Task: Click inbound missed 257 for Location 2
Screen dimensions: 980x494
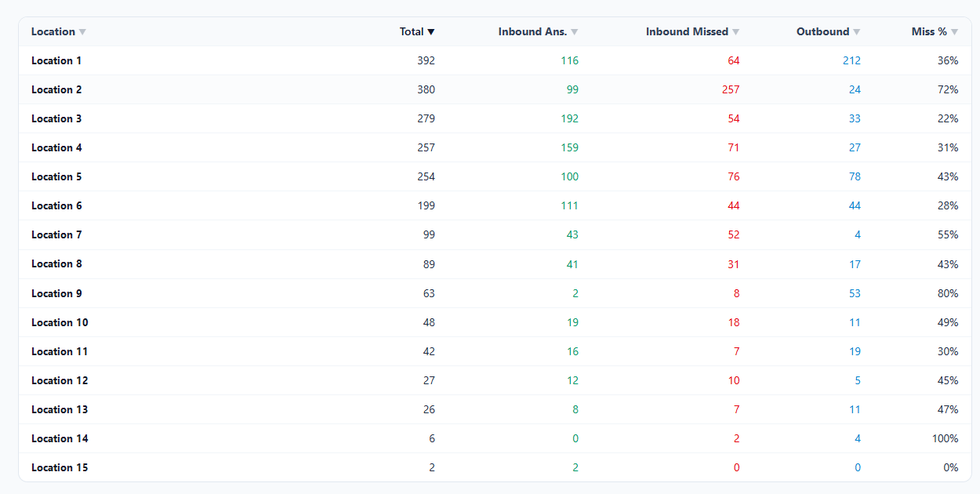Action: click(731, 89)
